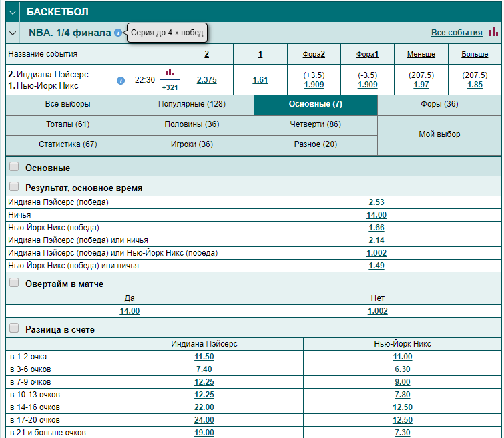This screenshot has width=504, height=438.
Task: Open the Статистика (67) tab
Action: 68,144
